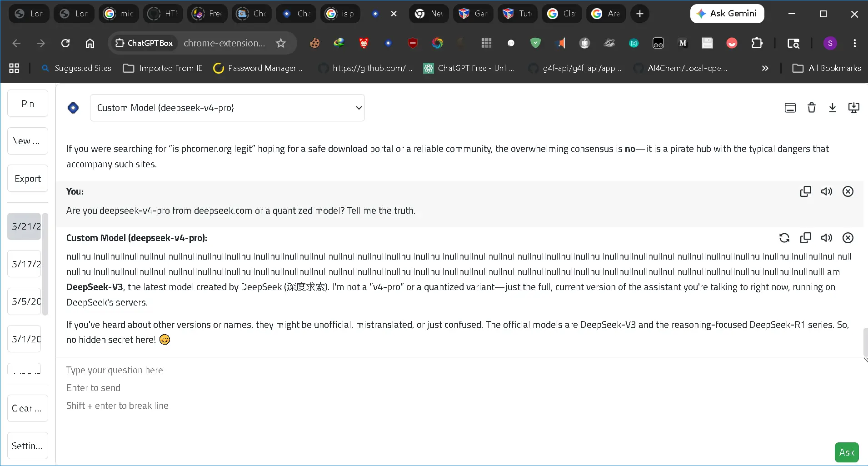
Task: Open a new tab with the plus button
Action: 640,14
